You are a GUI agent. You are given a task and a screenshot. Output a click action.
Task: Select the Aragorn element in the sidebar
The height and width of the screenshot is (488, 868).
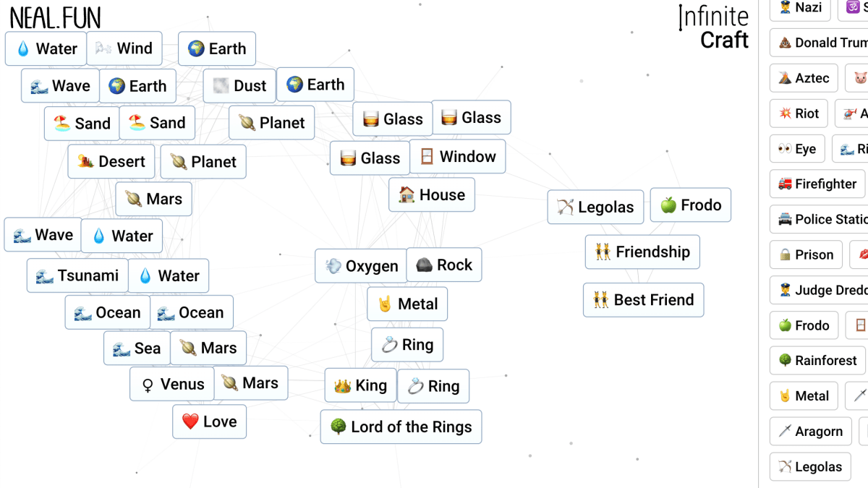tap(810, 432)
